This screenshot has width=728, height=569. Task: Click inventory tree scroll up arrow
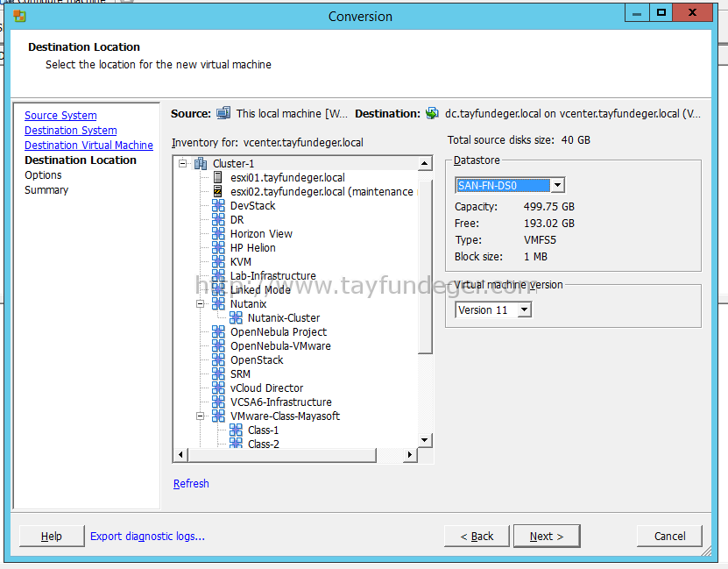click(424, 163)
